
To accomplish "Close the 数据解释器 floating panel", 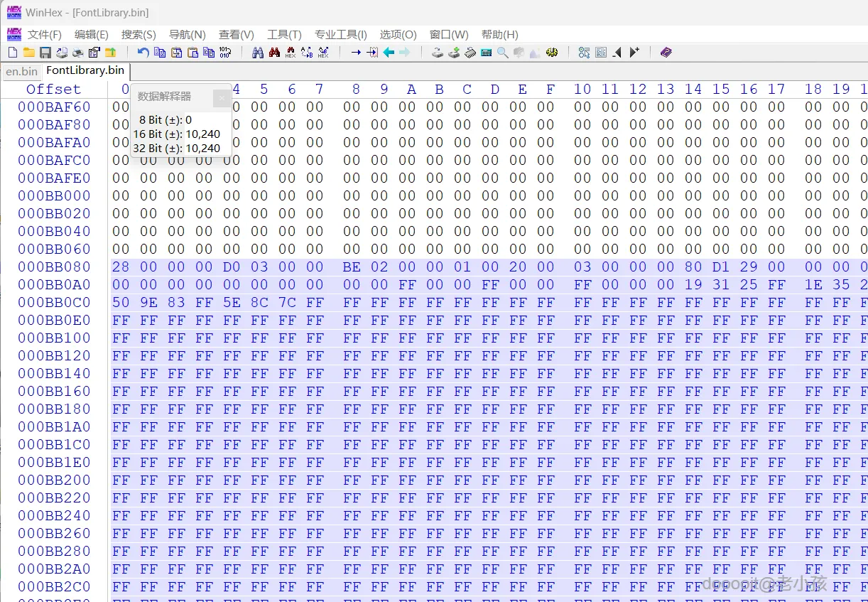I will [222, 98].
